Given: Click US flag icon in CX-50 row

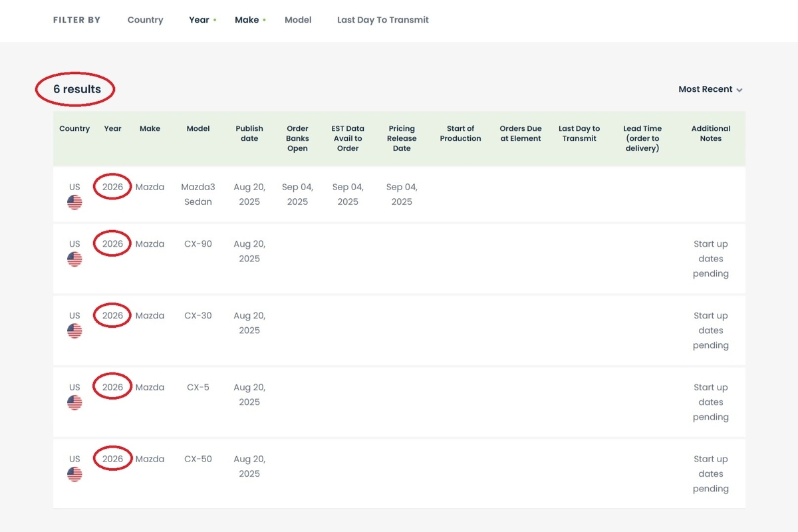Looking at the screenshot, I should [74, 475].
